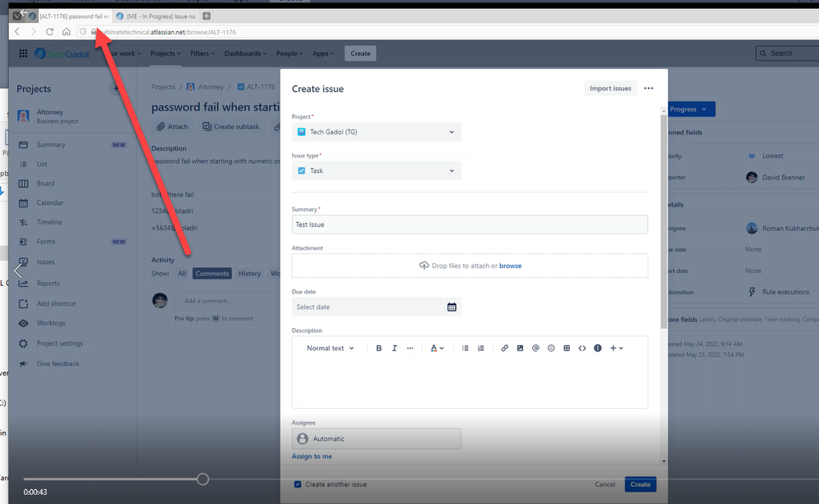Viewport: 819px width, 504px height.
Task: Click the Create button in navigation bar
Action: 361,53
